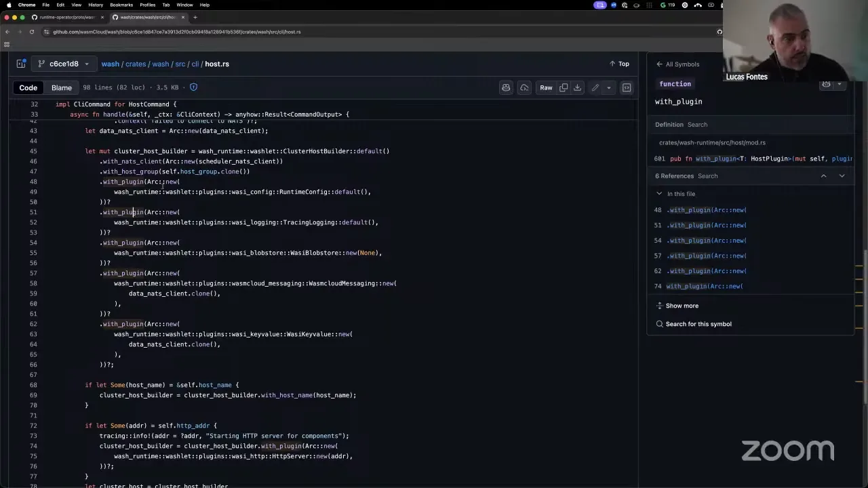The image size is (868, 488).
Task: Switch to the Blame view tab
Action: [x=61, y=87]
